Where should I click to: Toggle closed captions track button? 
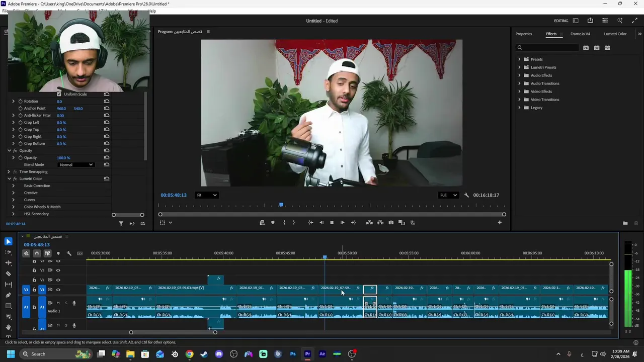(x=79, y=253)
